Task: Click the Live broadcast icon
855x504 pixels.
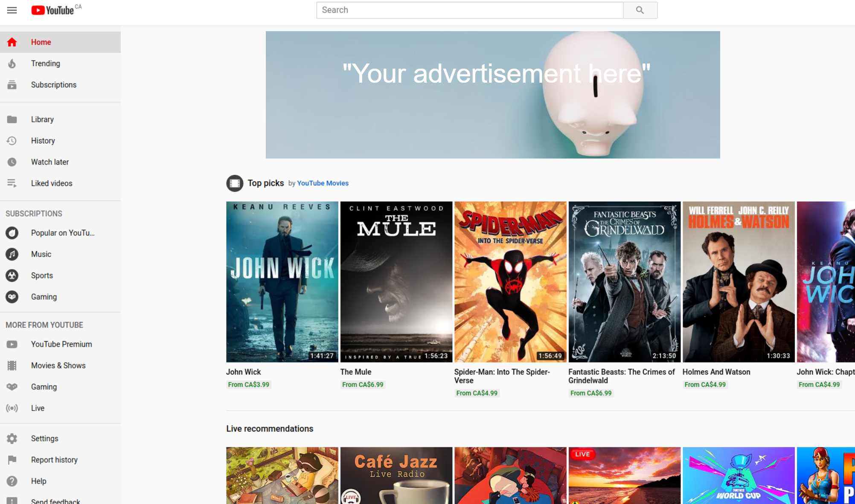Action: [12, 408]
